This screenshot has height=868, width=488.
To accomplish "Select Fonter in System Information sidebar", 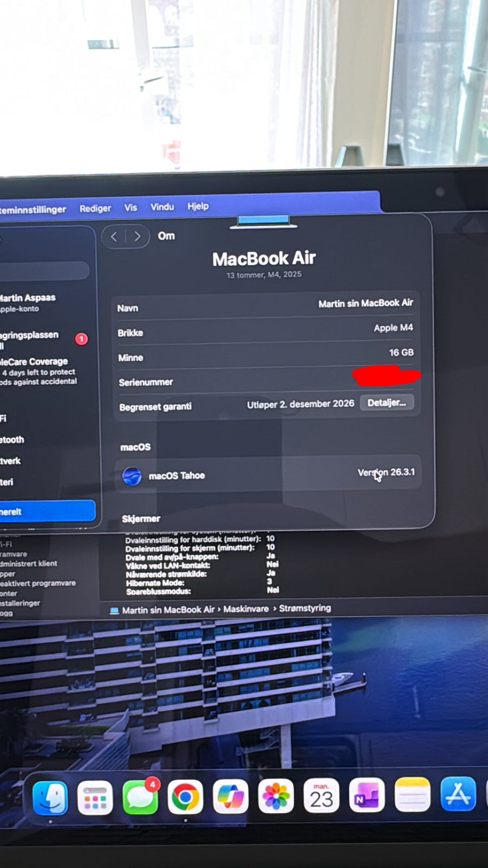I will coord(9,593).
